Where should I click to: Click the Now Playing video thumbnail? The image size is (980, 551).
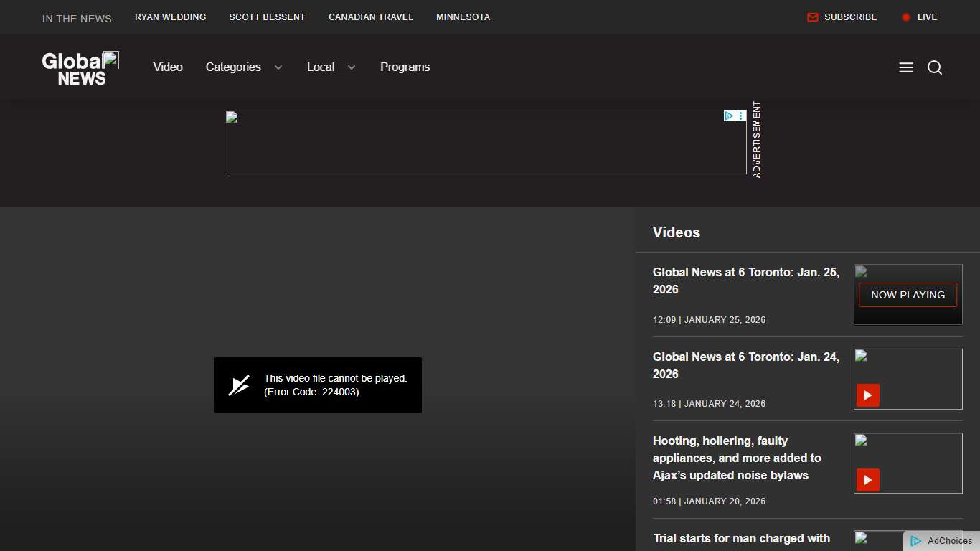(908, 295)
